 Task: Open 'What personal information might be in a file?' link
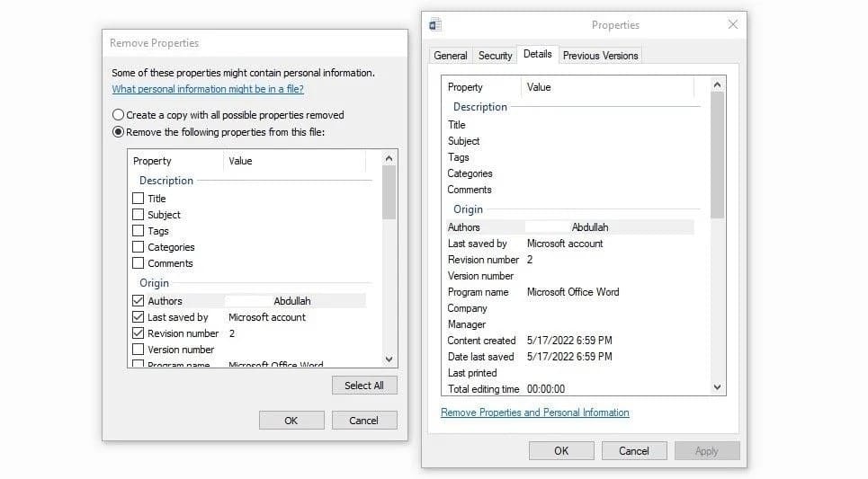point(208,89)
